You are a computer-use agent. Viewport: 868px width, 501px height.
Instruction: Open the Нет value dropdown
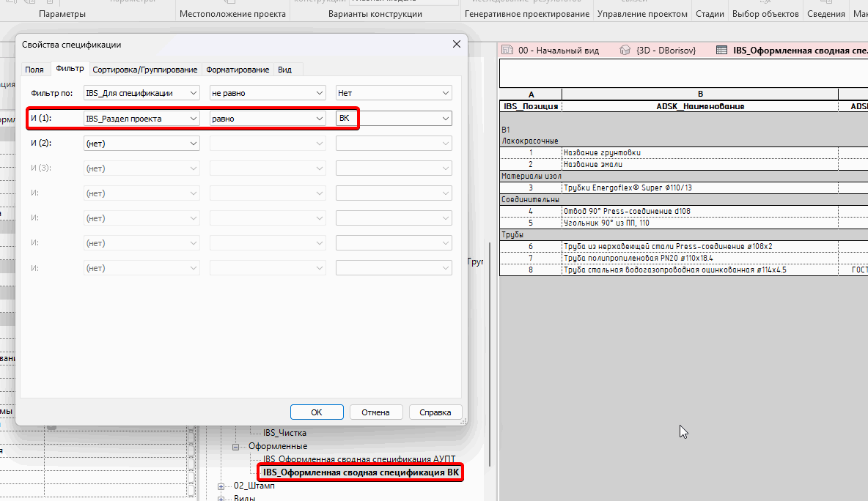pos(394,93)
